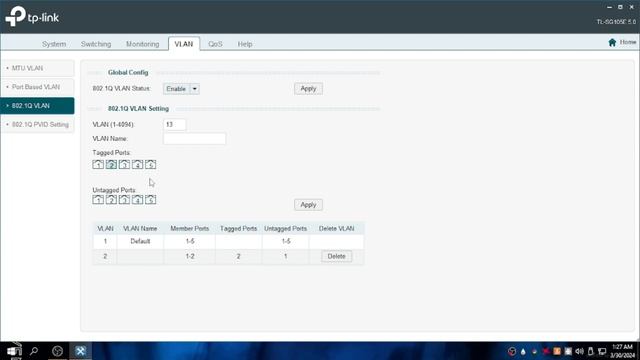Click the 'Default' VLAN name cell
Viewport: 640px width, 360px height.
(x=140, y=241)
